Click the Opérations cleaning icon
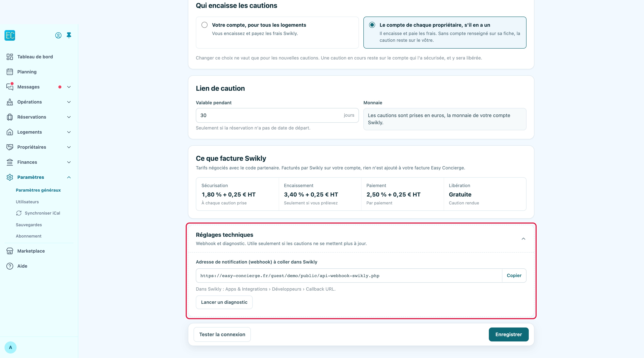The height and width of the screenshot is (358, 644). pyautogui.click(x=10, y=102)
